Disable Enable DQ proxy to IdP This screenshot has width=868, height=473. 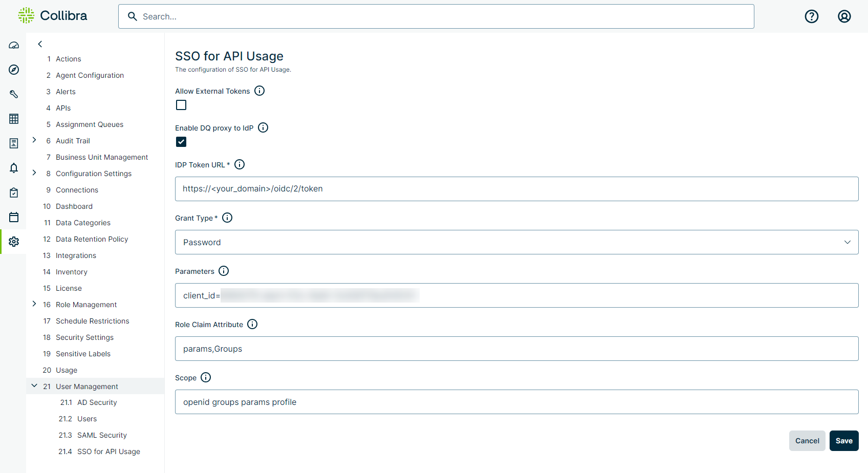tap(181, 141)
